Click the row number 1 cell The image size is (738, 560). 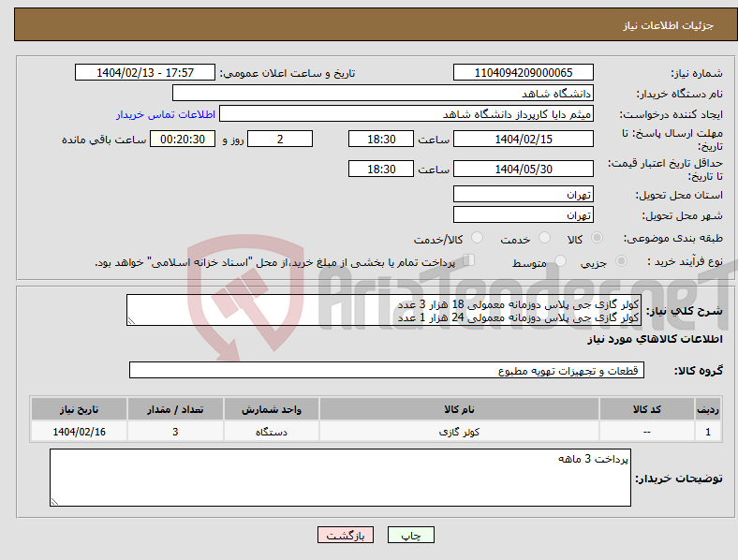[707, 432]
